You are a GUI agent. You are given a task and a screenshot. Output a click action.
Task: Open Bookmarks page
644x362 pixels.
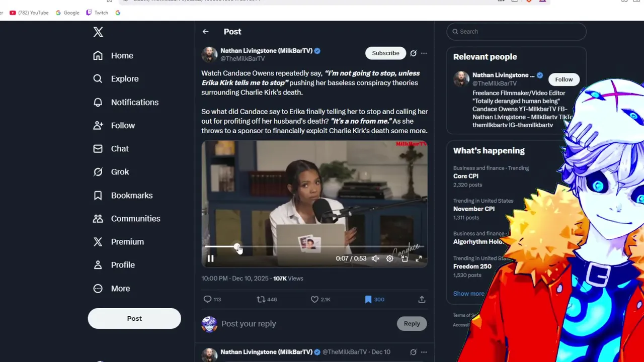[123, 195]
